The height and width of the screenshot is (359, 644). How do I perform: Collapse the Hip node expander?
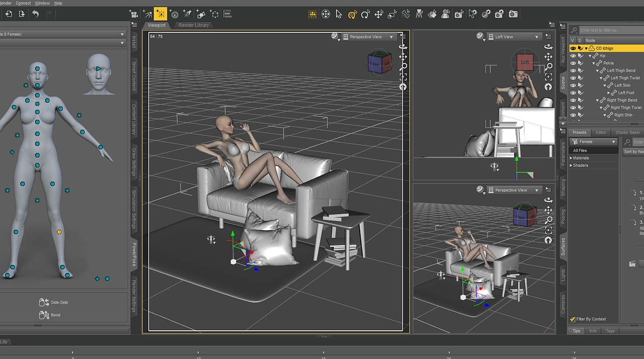pos(590,56)
